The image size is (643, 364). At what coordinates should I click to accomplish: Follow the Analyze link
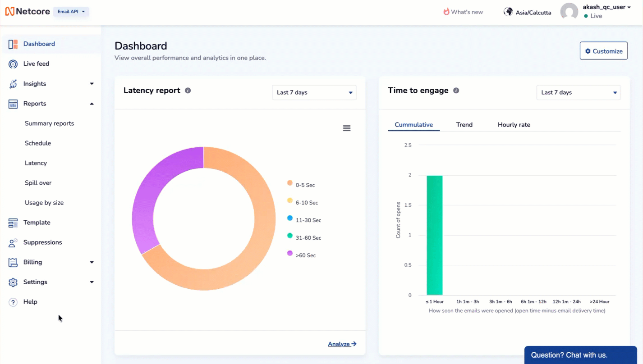(341, 343)
